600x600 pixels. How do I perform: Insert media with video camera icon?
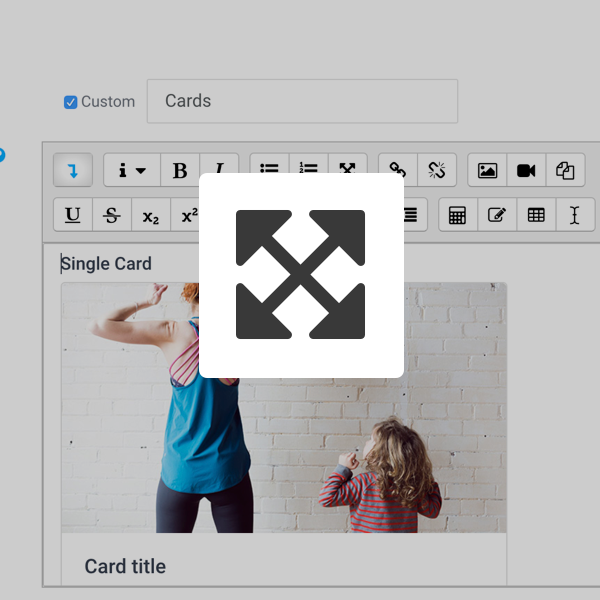[526, 170]
